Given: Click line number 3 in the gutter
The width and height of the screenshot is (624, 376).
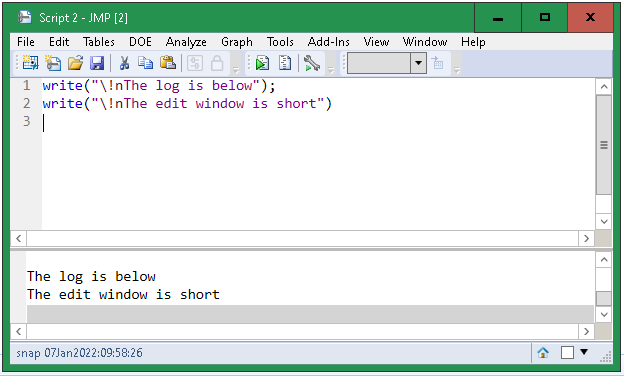Looking at the screenshot, I should pos(26,121).
